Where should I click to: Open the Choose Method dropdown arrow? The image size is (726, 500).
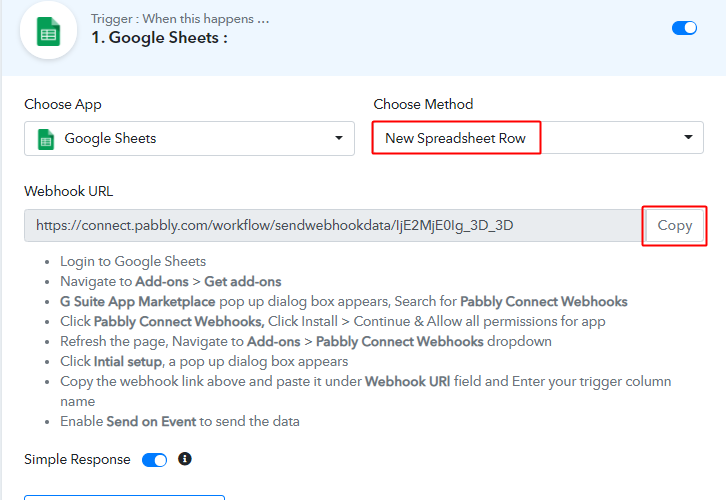tap(688, 137)
